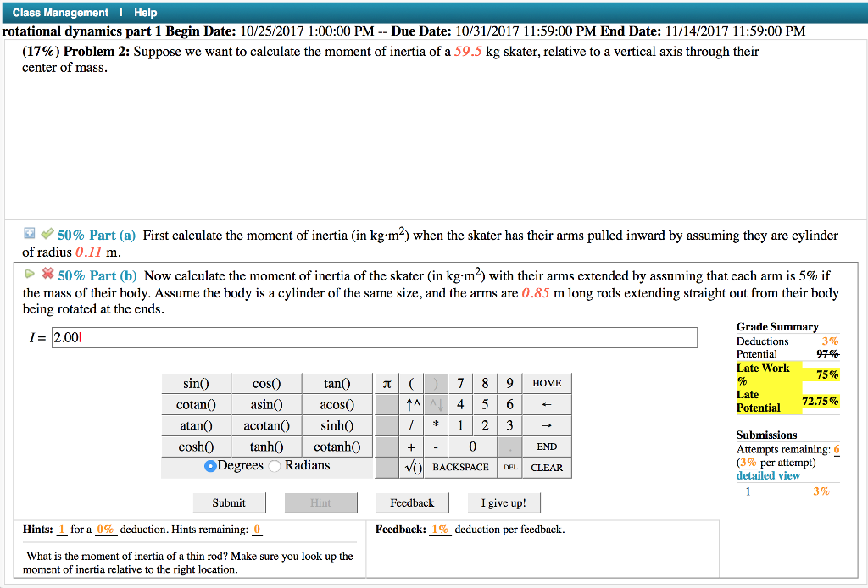Submit the answer
The width and height of the screenshot is (868, 588).
coord(229,502)
